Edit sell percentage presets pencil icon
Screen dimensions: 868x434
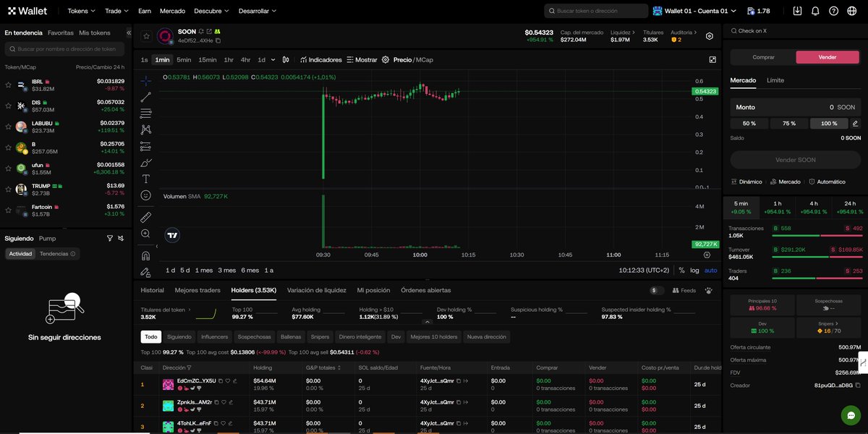click(x=855, y=123)
